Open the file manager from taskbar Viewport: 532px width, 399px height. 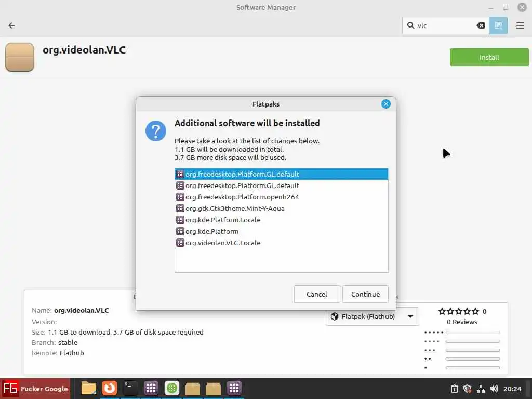pos(89,388)
